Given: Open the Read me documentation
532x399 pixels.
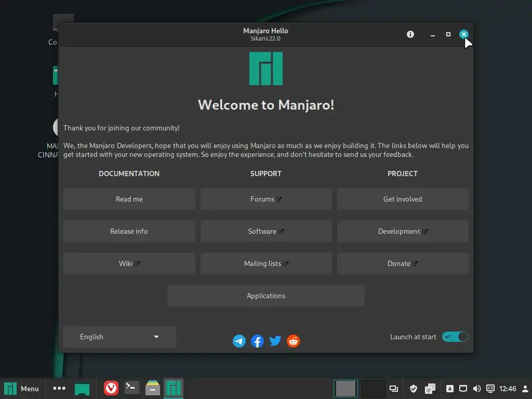Looking at the screenshot, I should click(x=129, y=199).
